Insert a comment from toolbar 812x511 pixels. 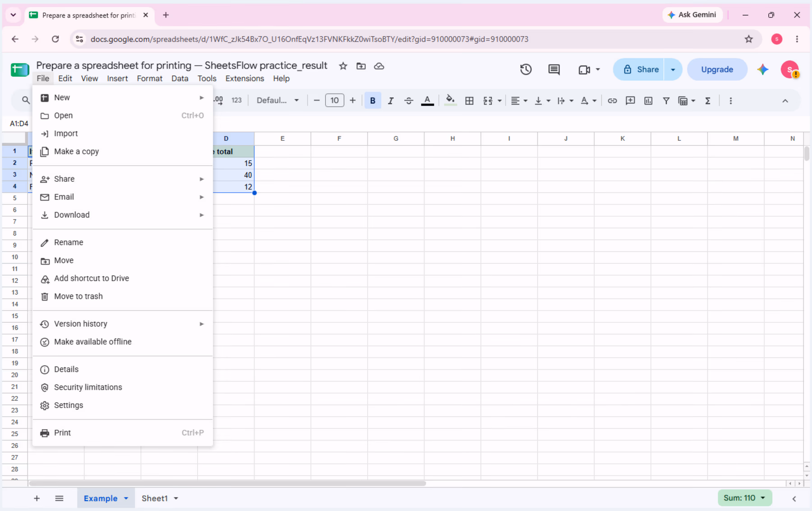pyautogui.click(x=630, y=101)
